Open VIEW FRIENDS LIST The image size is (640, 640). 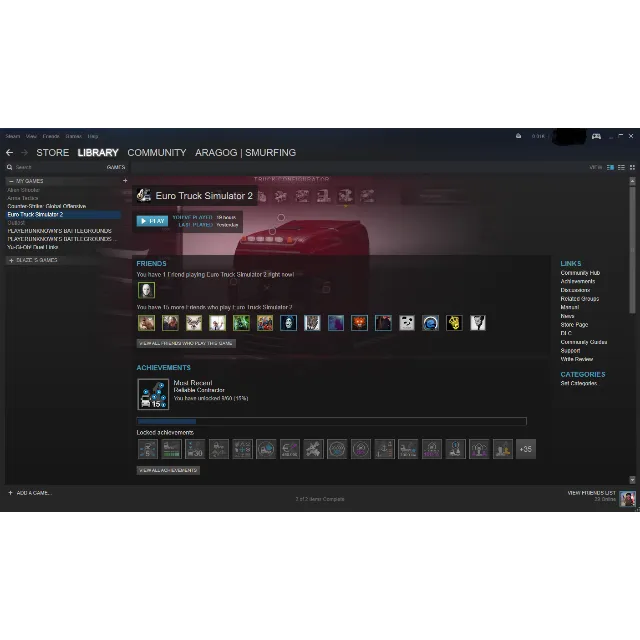(x=591, y=493)
